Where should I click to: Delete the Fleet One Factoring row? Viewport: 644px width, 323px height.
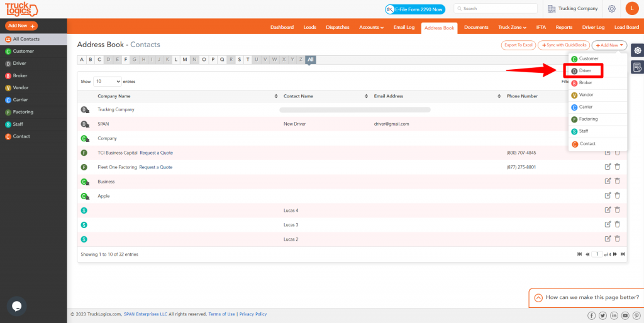point(617,167)
